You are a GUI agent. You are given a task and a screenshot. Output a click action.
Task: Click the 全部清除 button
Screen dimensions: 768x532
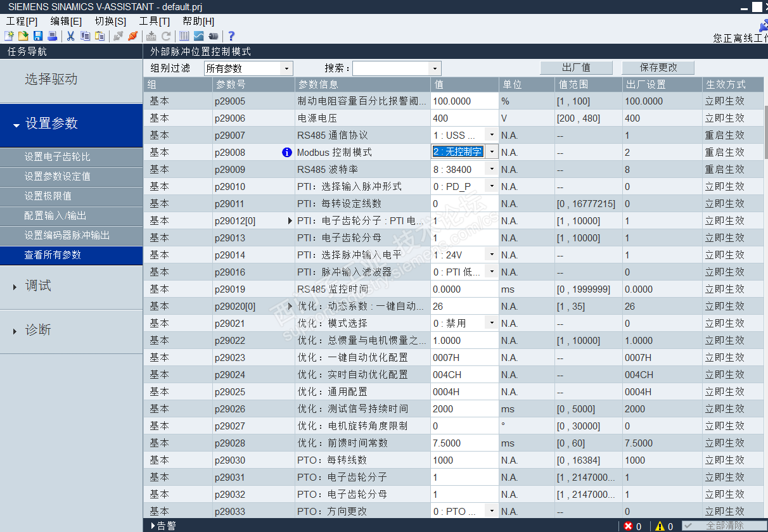coord(724,526)
